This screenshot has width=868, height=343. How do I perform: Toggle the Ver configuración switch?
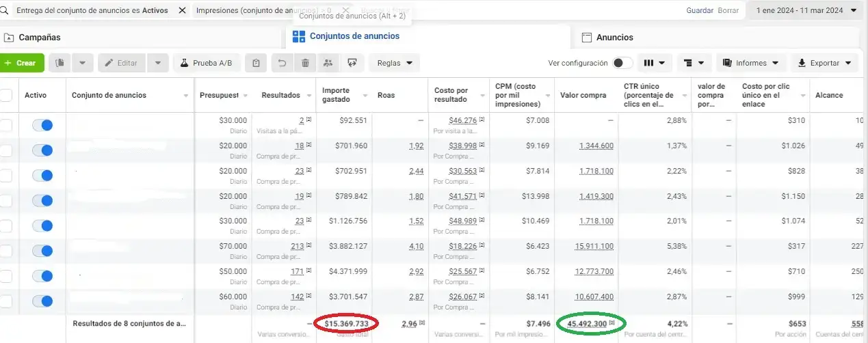tap(622, 63)
